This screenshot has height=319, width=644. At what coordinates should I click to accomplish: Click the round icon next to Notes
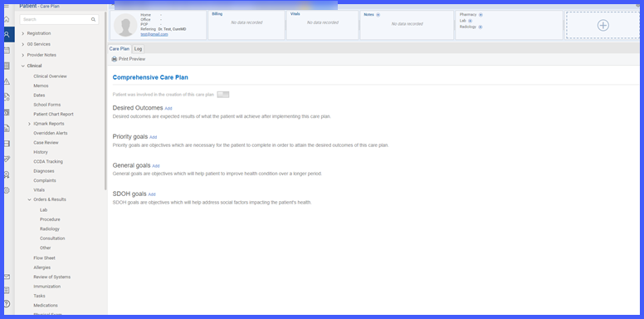point(378,15)
